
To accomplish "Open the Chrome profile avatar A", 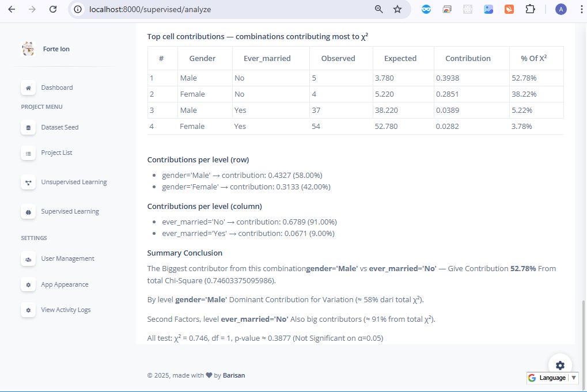I will coord(561,9).
